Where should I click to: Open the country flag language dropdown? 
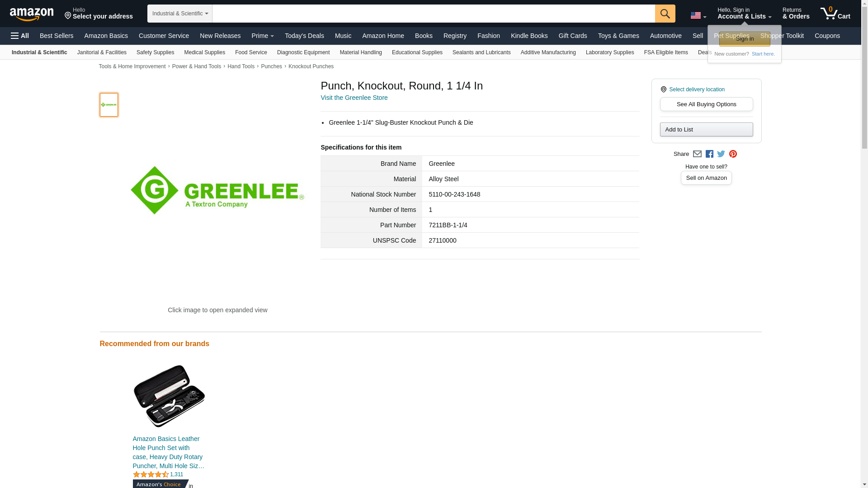(698, 15)
